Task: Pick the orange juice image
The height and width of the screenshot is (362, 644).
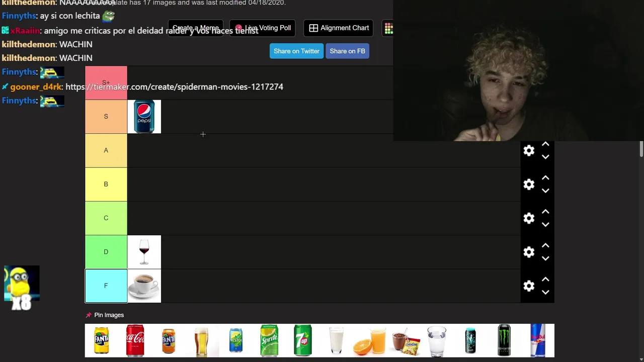Action: pyautogui.click(x=370, y=340)
